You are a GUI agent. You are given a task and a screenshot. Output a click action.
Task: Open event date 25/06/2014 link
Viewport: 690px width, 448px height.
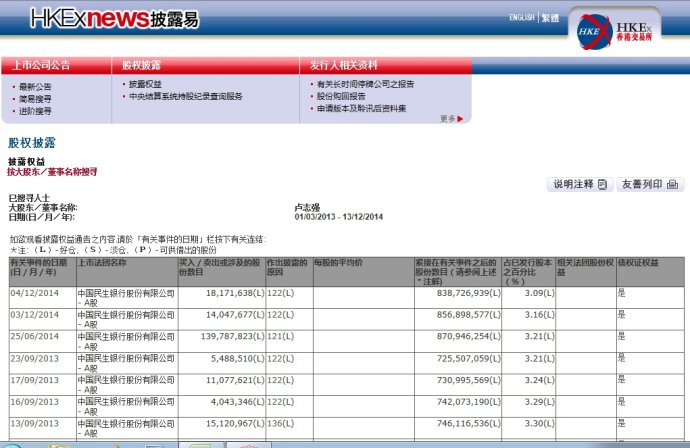tap(34, 336)
